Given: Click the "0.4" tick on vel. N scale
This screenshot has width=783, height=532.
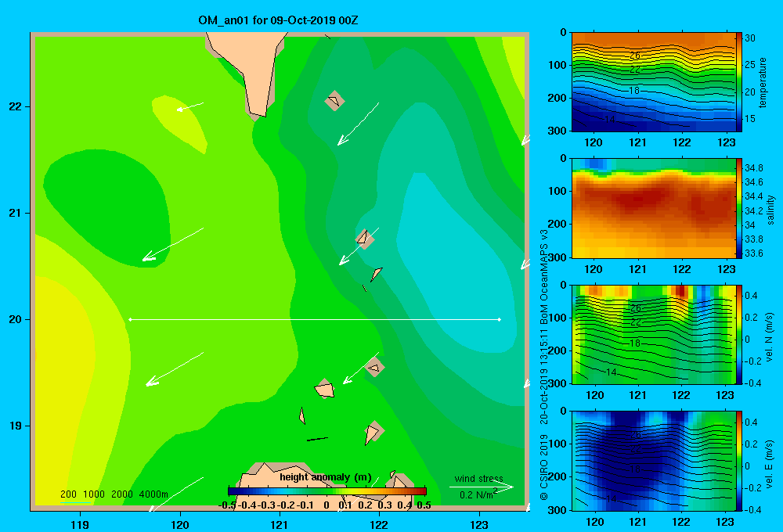Looking at the screenshot, I should pos(752,296).
